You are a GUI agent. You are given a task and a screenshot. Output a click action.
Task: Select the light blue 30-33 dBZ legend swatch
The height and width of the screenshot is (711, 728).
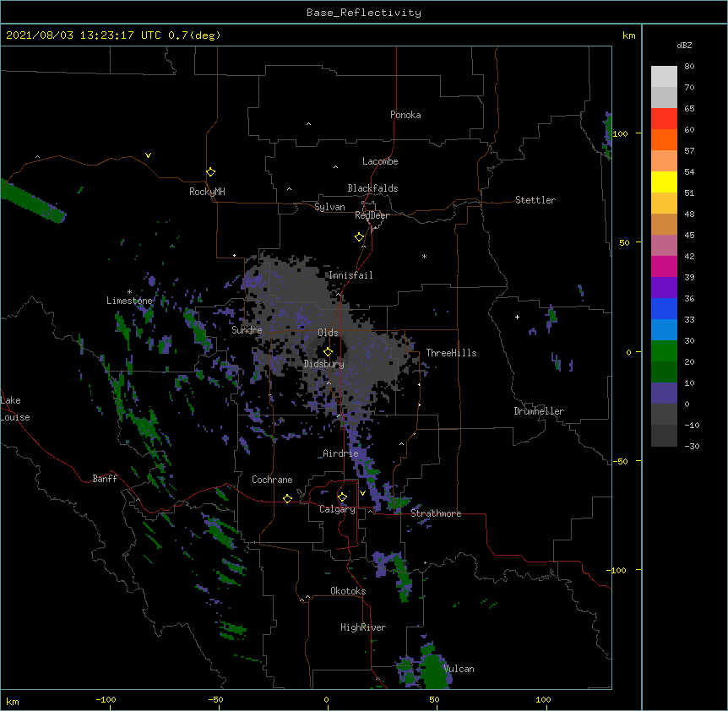pyautogui.click(x=664, y=330)
